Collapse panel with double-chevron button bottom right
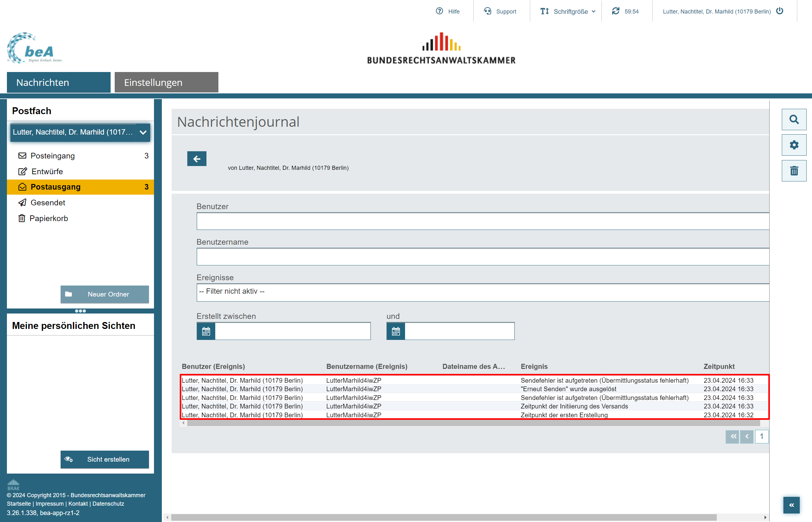This screenshot has height=522, width=812. pos(791,505)
